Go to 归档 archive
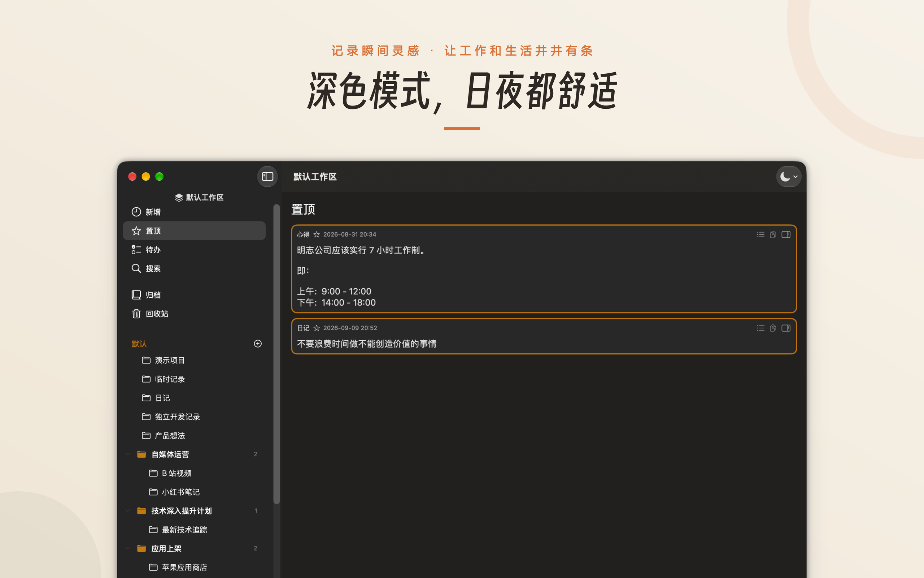 click(x=194, y=295)
